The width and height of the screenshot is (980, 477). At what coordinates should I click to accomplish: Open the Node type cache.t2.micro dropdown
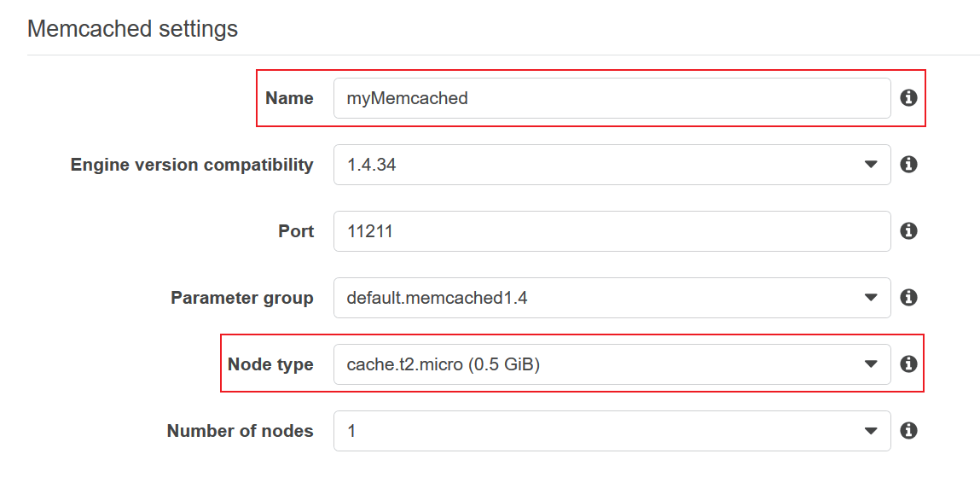tap(611, 364)
